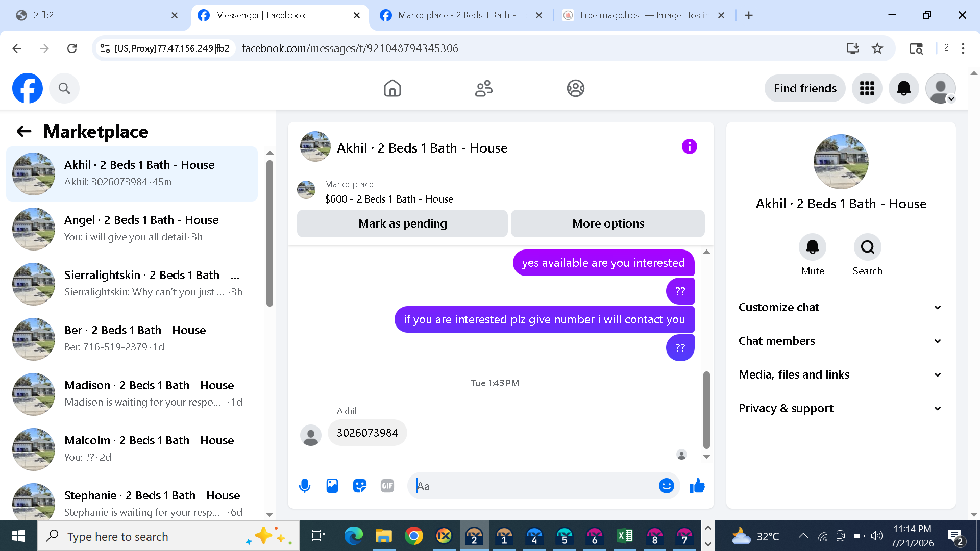The image size is (980, 551).
Task: Open Angel's 2 Beds 1 Bath conversation
Action: 132,229
